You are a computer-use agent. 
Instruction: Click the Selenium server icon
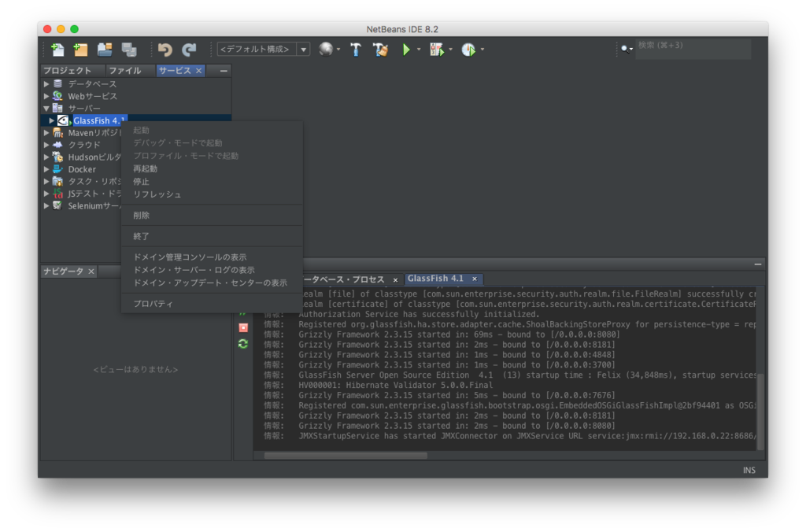pyautogui.click(x=57, y=205)
